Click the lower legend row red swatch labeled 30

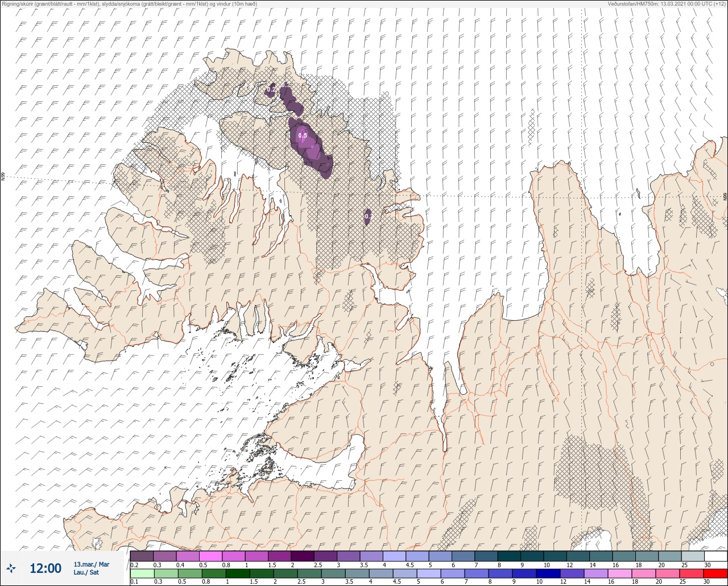[715, 573]
